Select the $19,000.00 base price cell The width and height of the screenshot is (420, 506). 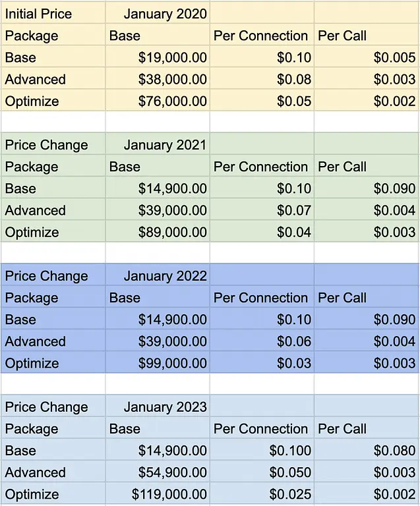tap(172, 57)
